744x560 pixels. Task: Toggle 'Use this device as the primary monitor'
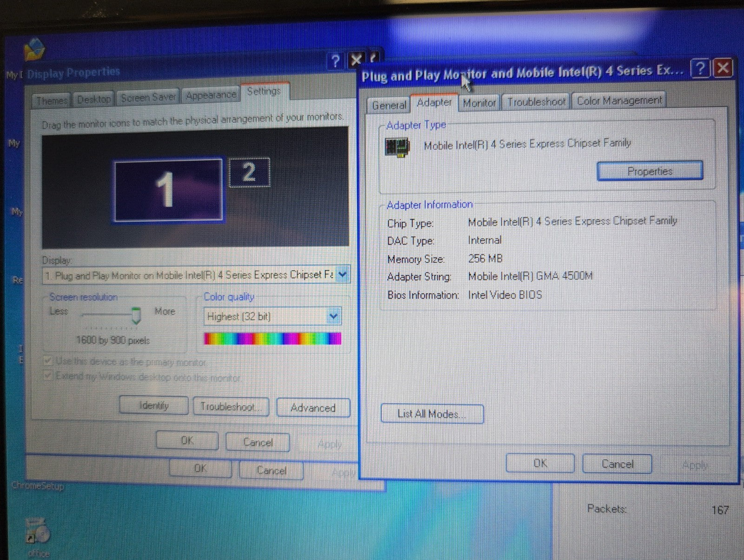tap(47, 360)
